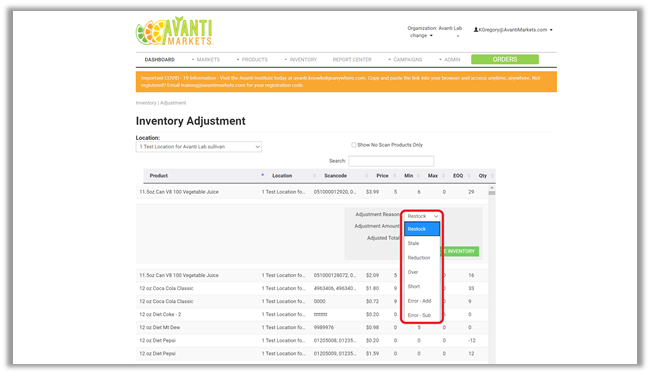Expand the Adjustment Reason Restock dropdown
The height and width of the screenshot is (375, 650).
tap(422, 216)
